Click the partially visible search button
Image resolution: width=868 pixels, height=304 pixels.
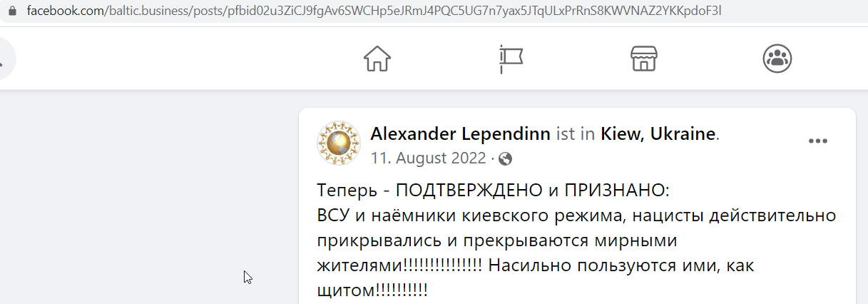click(x=6, y=59)
